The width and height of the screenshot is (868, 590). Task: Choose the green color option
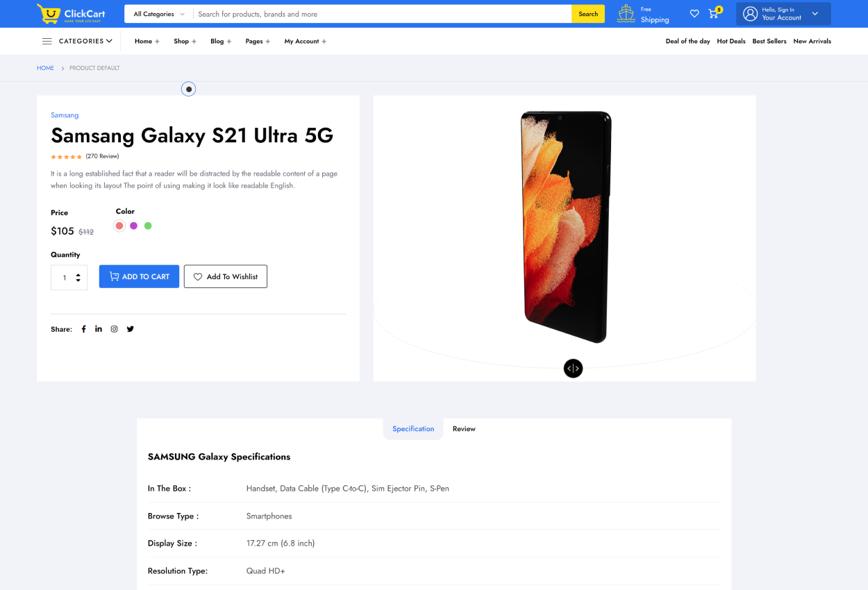tap(148, 226)
